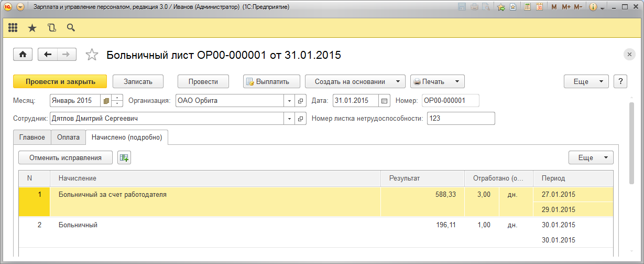Click the M memory button
The image size is (644, 264).
click(554, 7)
